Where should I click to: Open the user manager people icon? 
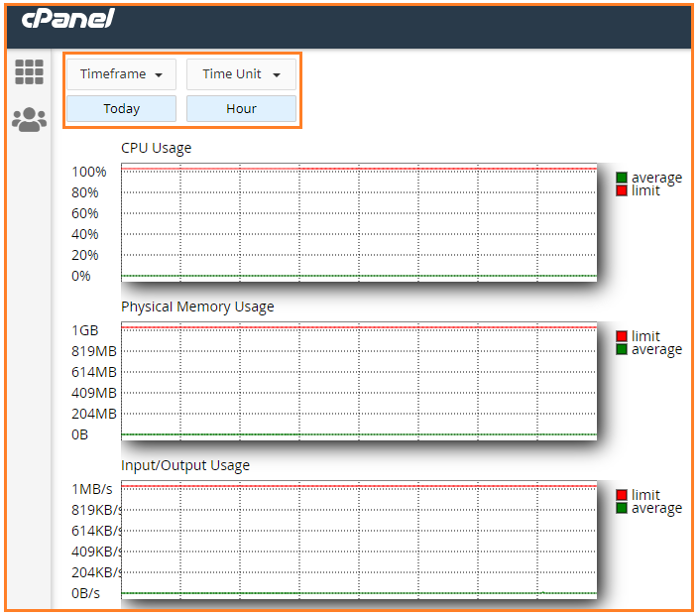coord(29,119)
